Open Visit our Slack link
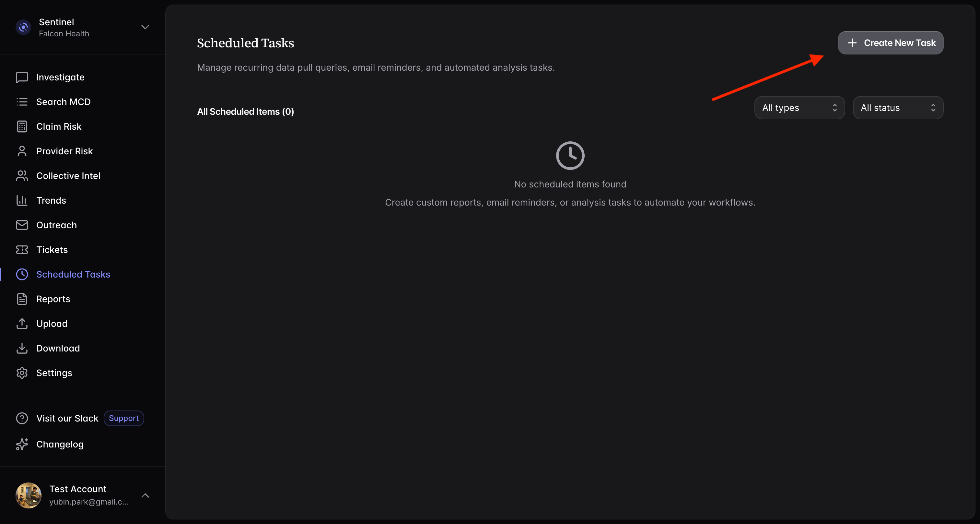Screen dimensions: 980x524 (x=67, y=418)
